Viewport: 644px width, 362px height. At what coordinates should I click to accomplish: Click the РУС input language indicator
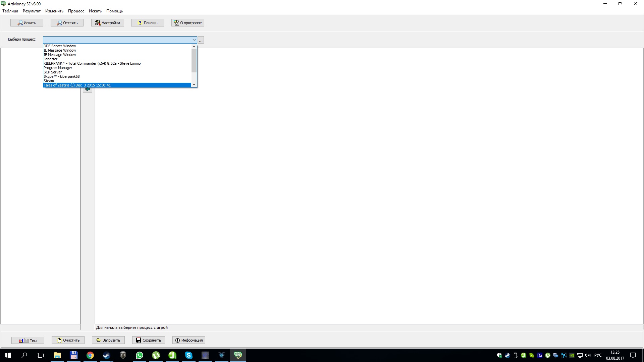(598, 355)
